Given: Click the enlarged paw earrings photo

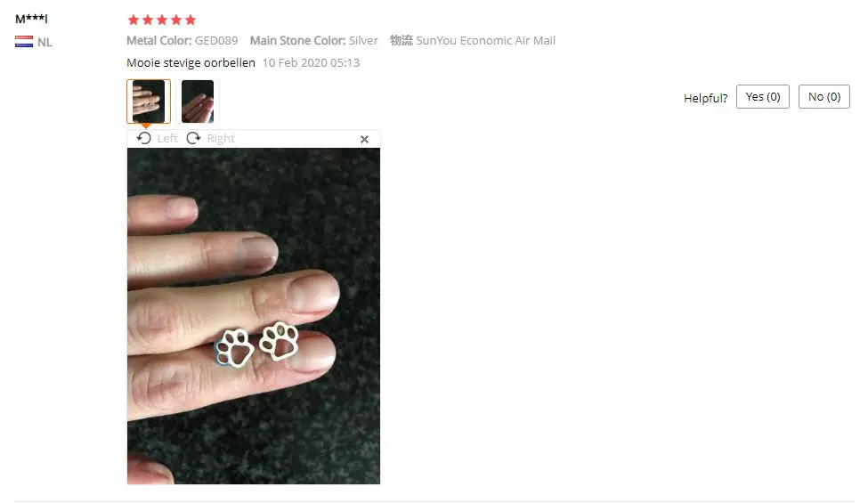Looking at the screenshot, I should coord(254,316).
